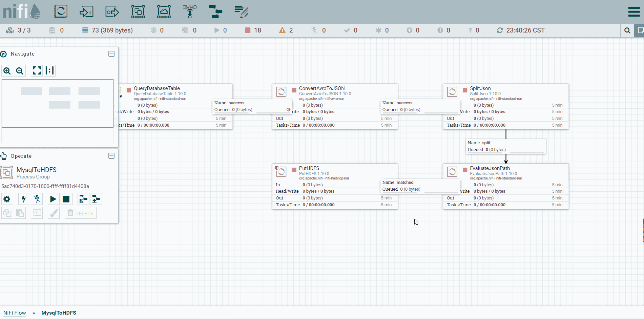Click the NiFi Flow breadcrumb link
Screen dimensions: 644x319
(15, 313)
